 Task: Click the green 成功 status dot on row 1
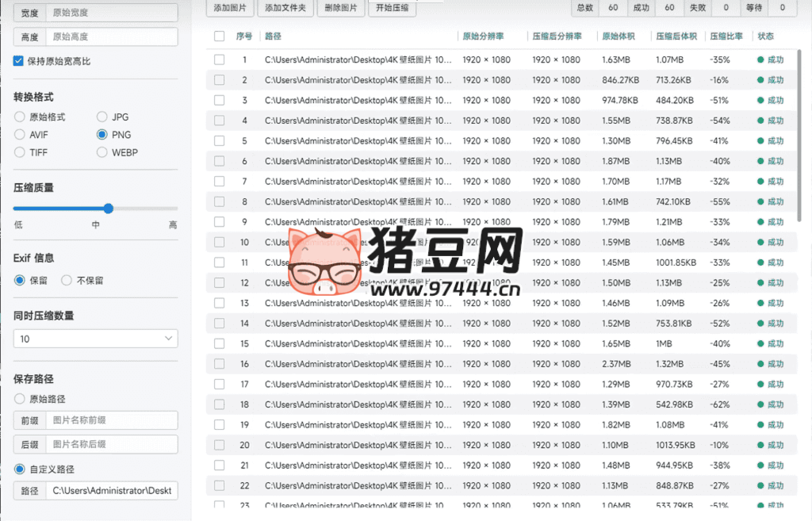762,59
